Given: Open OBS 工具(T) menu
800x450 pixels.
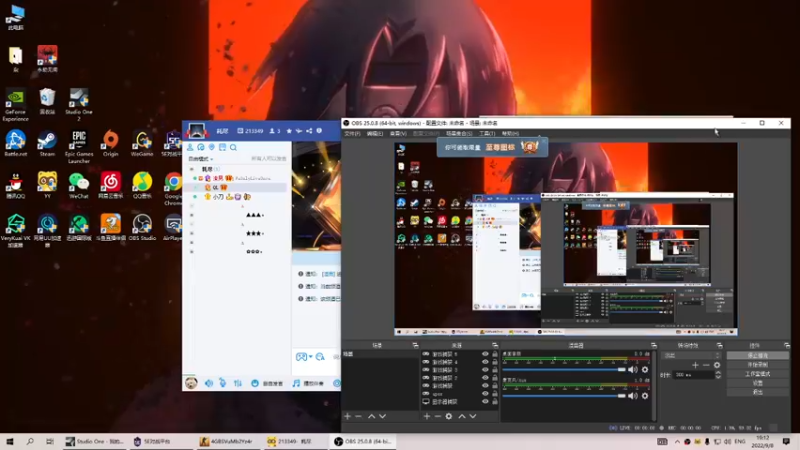Looking at the screenshot, I should pyautogui.click(x=487, y=134).
